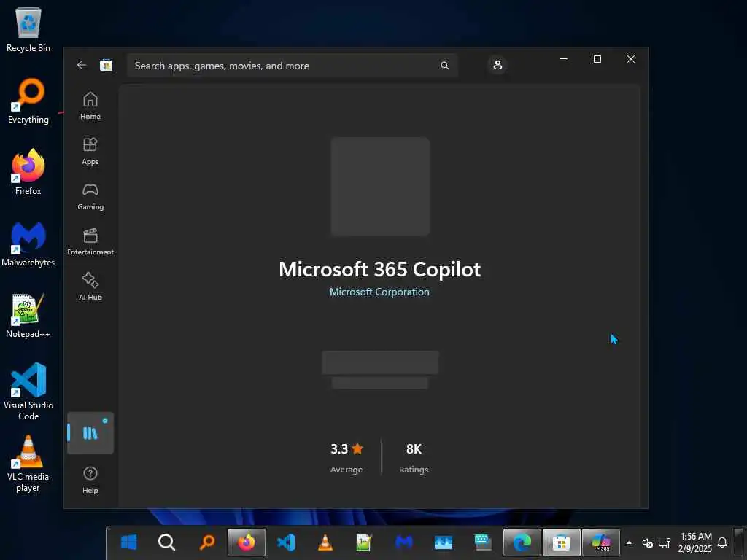Minimize the Microsoft Store window
Viewport: 747px width, 560px height.
click(x=564, y=59)
